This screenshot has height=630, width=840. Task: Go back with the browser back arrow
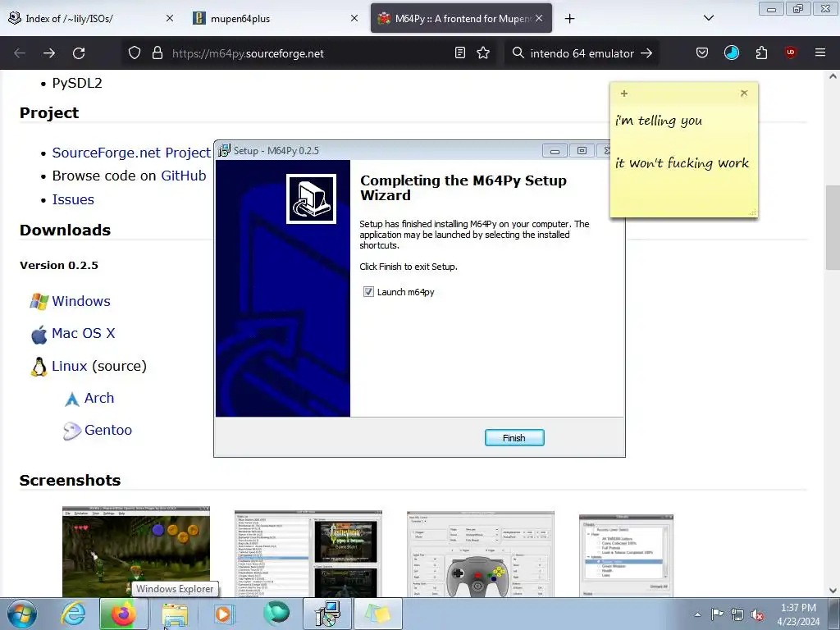click(x=20, y=53)
